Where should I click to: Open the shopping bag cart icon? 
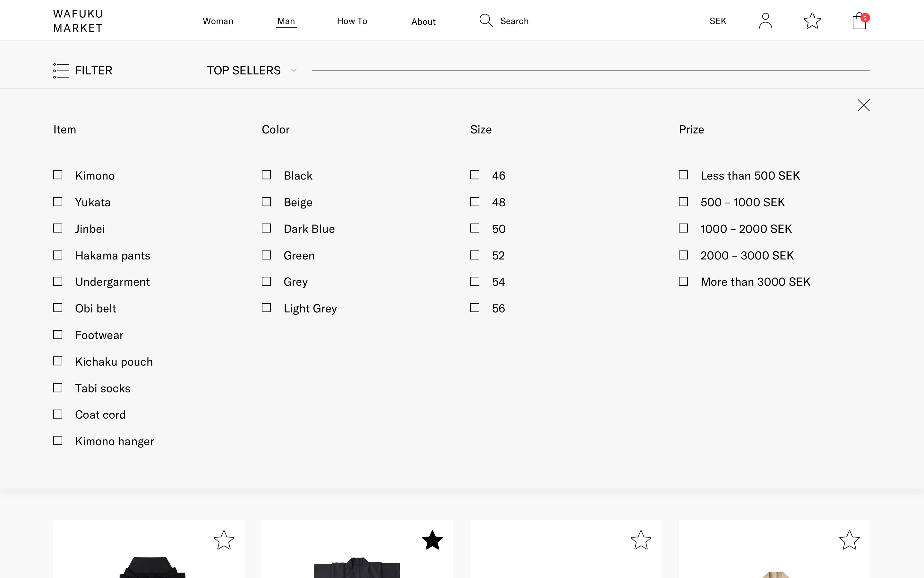(860, 21)
